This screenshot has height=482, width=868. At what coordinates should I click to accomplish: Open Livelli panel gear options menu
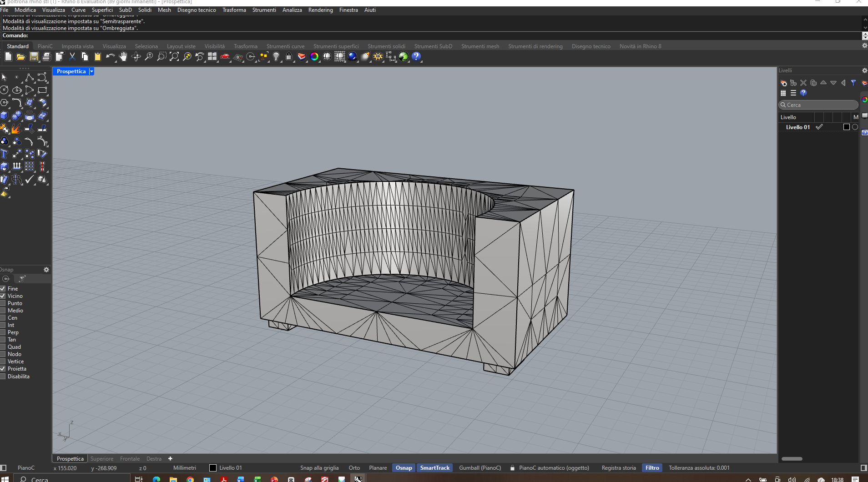[x=864, y=70]
